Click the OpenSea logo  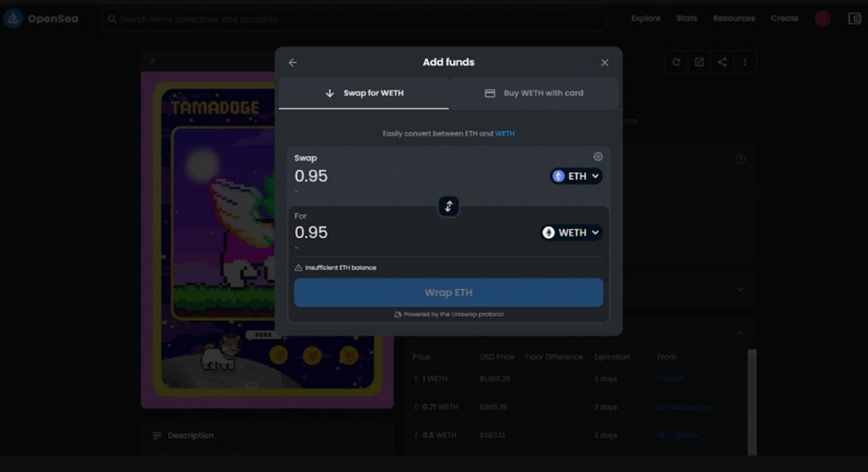click(x=41, y=19)
